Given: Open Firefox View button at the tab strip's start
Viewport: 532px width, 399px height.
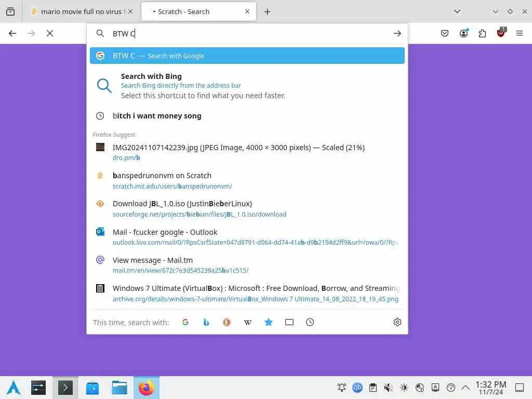Looking at the screenshot, I should click(x=10, y=11).
